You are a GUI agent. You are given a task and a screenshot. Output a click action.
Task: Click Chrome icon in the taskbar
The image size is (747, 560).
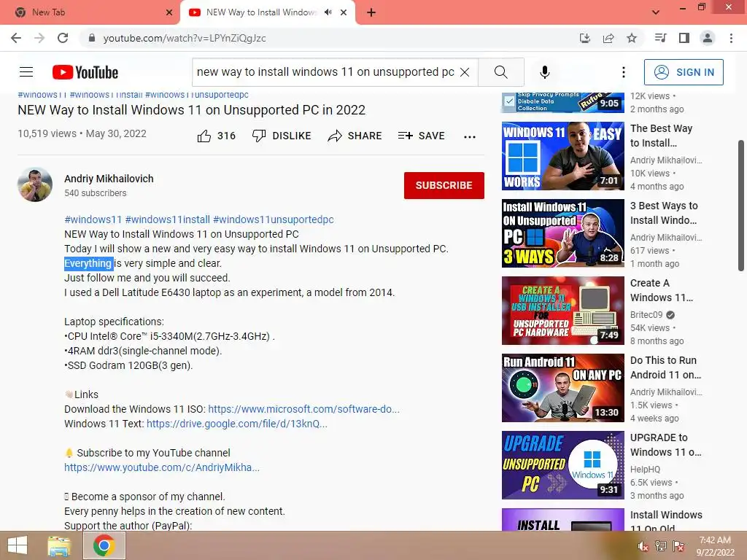(x=104, y=545)
